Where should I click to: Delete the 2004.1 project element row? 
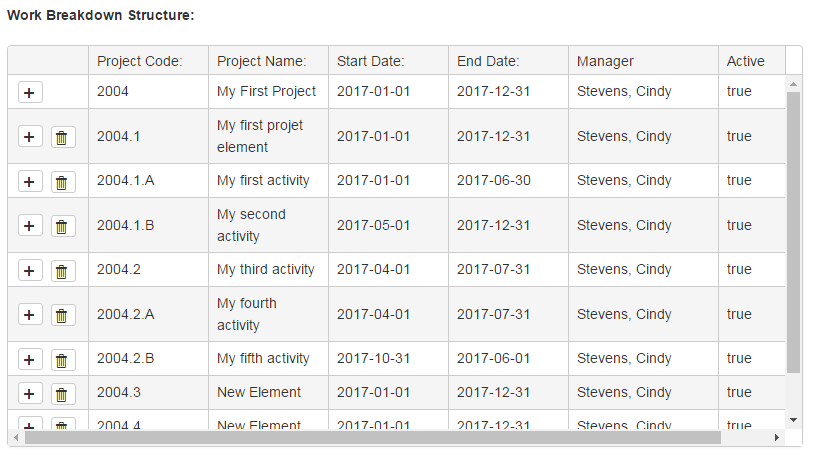coord(62,137)
